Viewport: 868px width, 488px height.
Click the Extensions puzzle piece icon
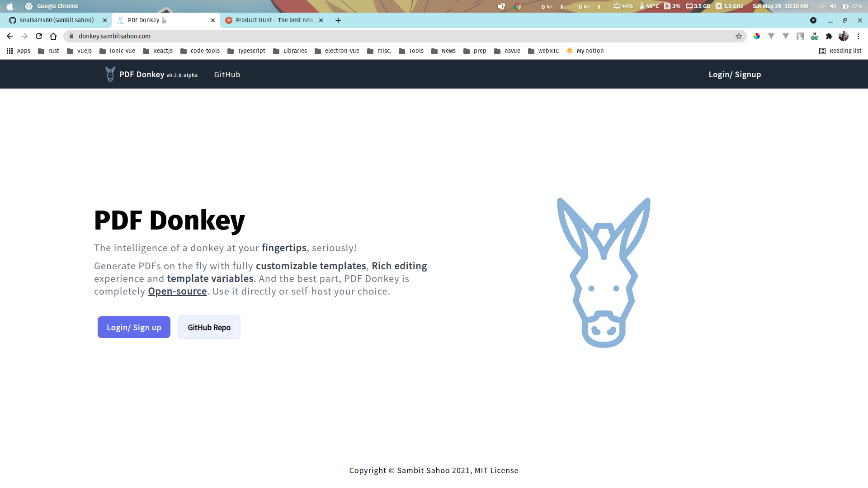[829, 36]
